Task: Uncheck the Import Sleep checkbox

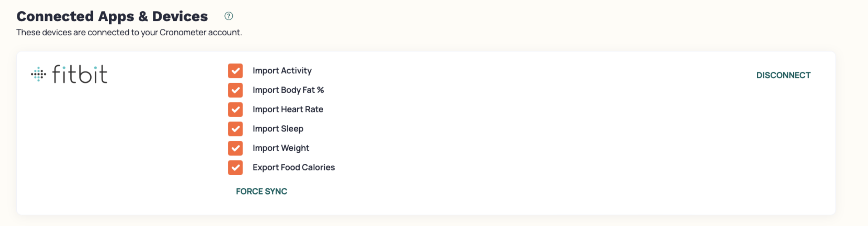Action: click(235, 129)
